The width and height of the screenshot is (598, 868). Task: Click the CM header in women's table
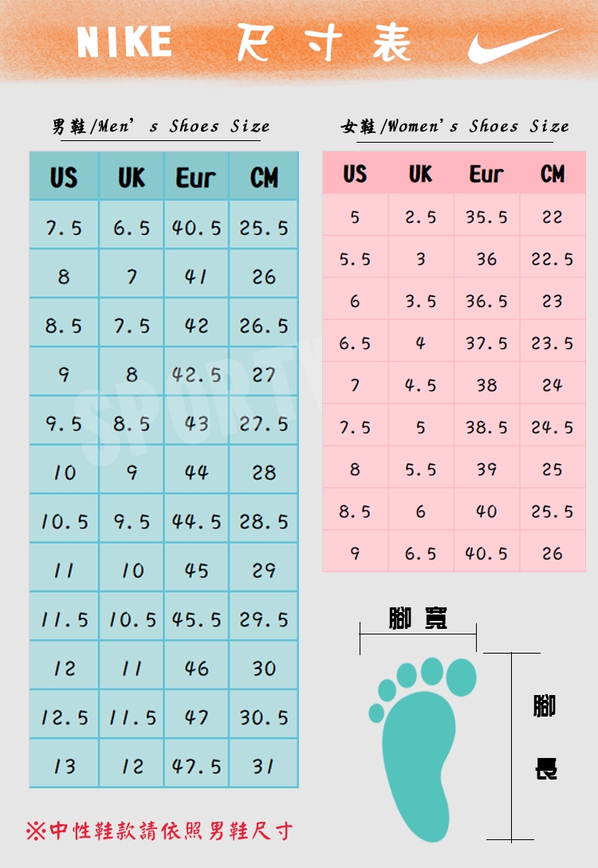[553, 174]
